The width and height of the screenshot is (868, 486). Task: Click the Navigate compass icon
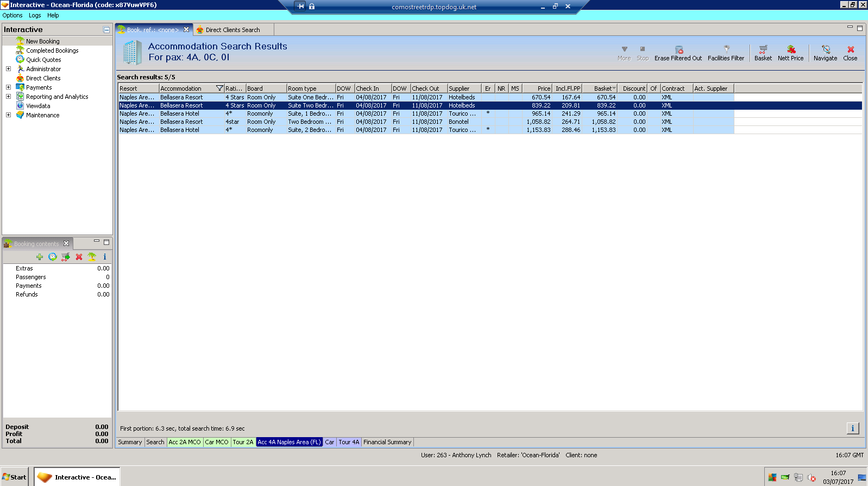point(826,49)
